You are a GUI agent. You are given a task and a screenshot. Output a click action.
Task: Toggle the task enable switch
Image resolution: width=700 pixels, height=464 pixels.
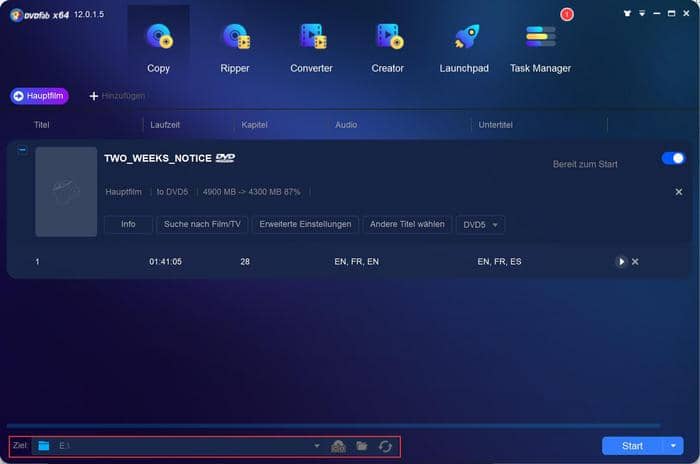tap(673, 158)
